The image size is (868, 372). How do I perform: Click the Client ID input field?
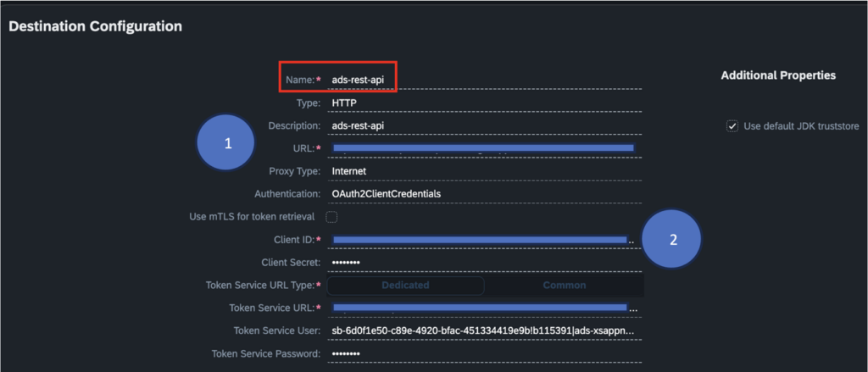tap(479, 240)
